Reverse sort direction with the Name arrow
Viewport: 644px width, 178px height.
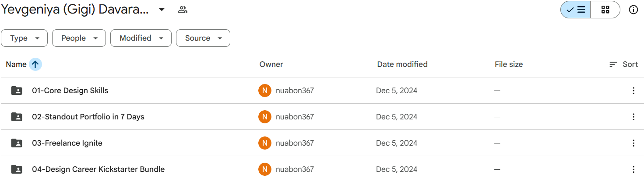pyautogui.click(x=35, y=64)
